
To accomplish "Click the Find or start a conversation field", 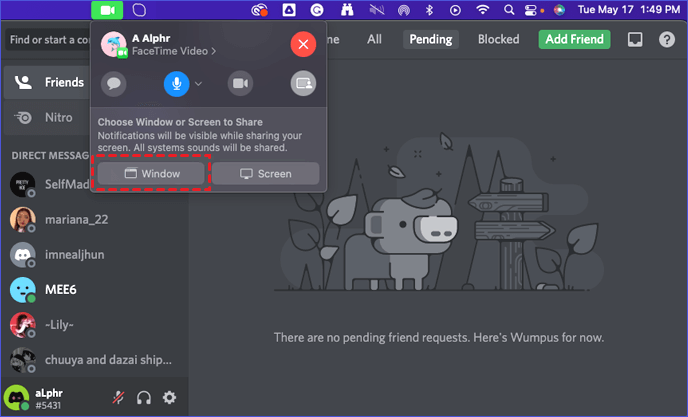I will pos(48,40).
